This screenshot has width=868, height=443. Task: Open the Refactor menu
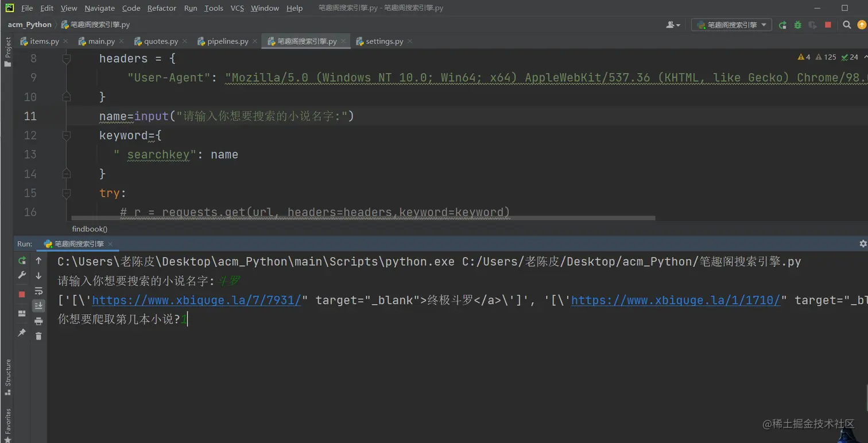pos(162,8)
